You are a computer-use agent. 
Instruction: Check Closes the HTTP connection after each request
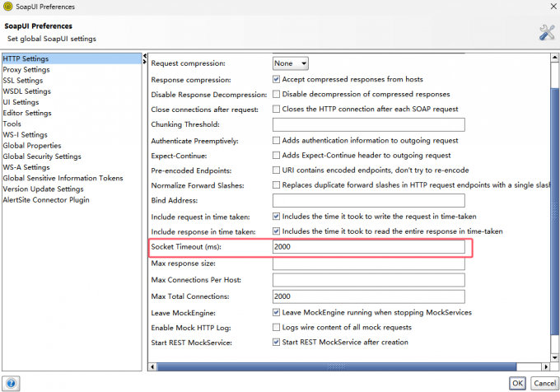coord(276,109)
